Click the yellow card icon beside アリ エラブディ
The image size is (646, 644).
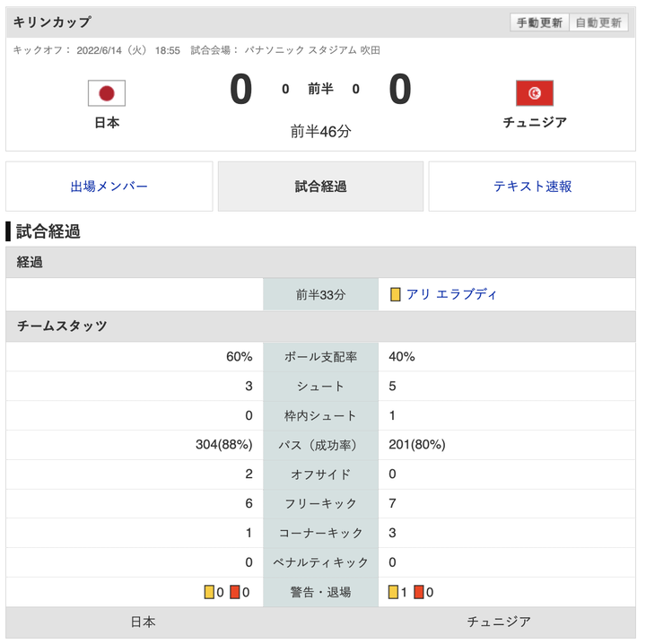coord(395,294)
